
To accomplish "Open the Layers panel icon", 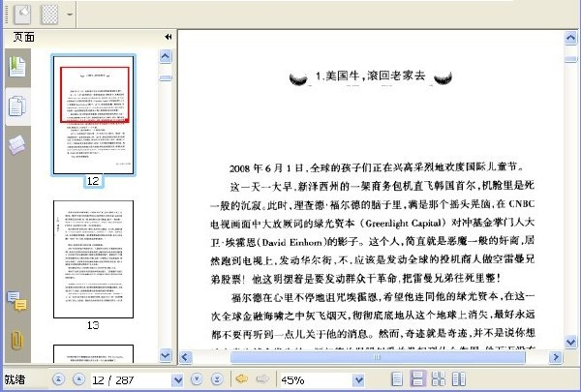I will [x=17, y=144].
